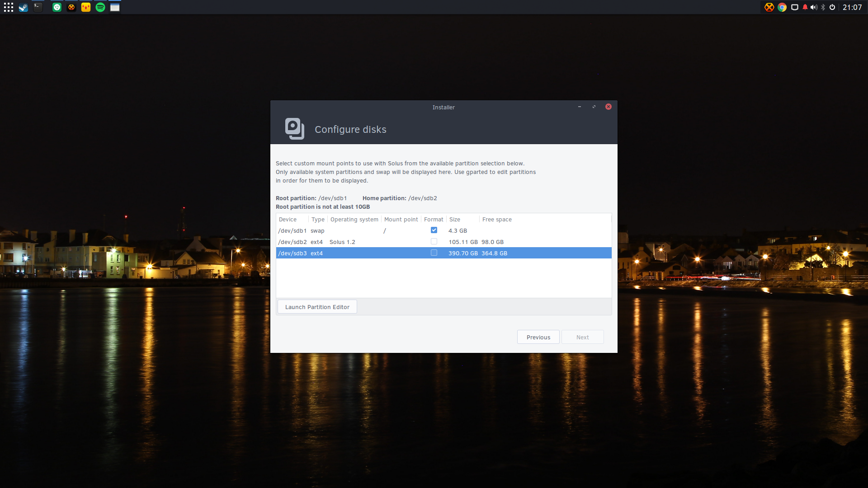Select the /dev/sdb1 swap row
This screenshot has height=488, width=868.
click(443, 230)
